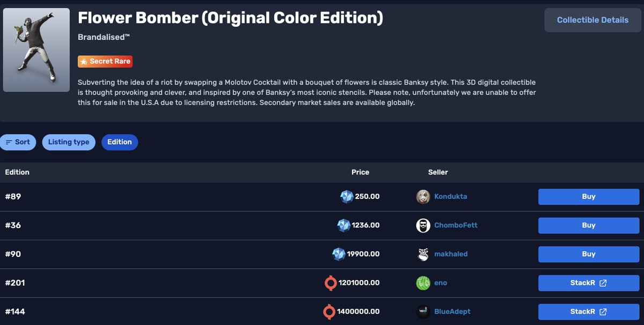Screen dimensions: 644x325
Task: Click ChomboFett's avatar icon
Action: pos(423,225)
